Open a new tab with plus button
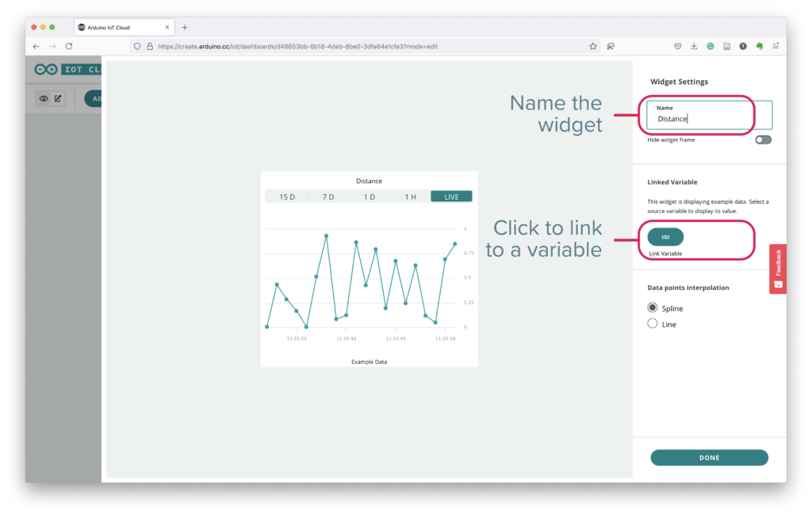The width and height of the screenshot is (812, 516). (184, 28)
